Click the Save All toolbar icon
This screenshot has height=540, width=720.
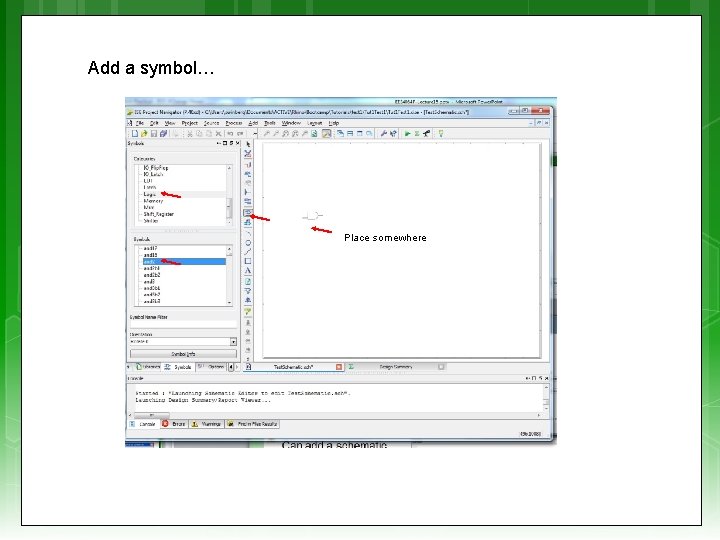coord(163,134)
